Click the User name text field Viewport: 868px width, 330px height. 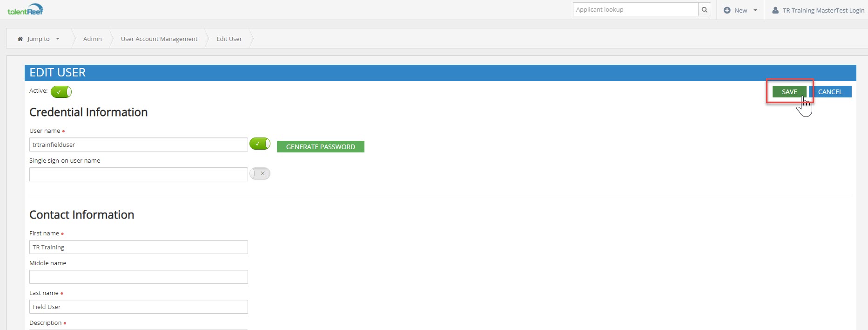tap(138, 144)
